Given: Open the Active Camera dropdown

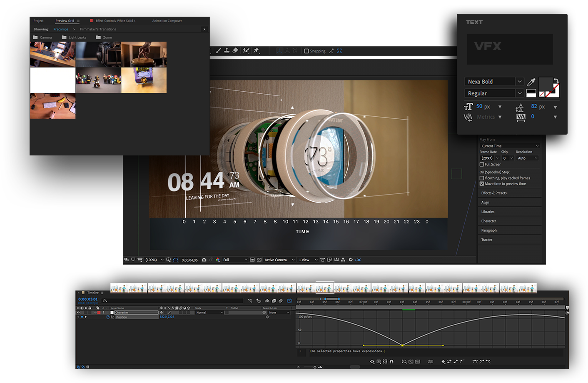Looking at the screenshot, I should pos(279,260).
